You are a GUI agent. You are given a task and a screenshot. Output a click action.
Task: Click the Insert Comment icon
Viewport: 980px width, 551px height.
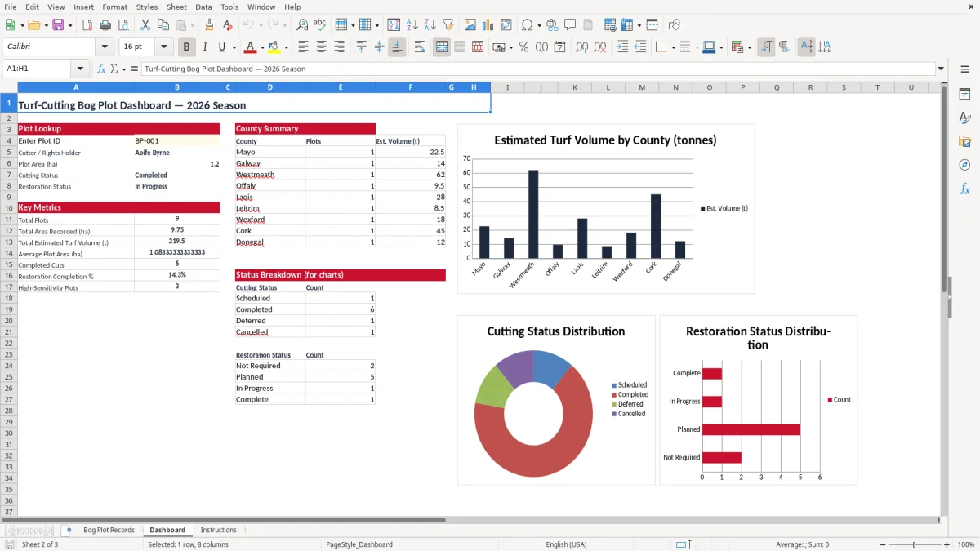570,25
